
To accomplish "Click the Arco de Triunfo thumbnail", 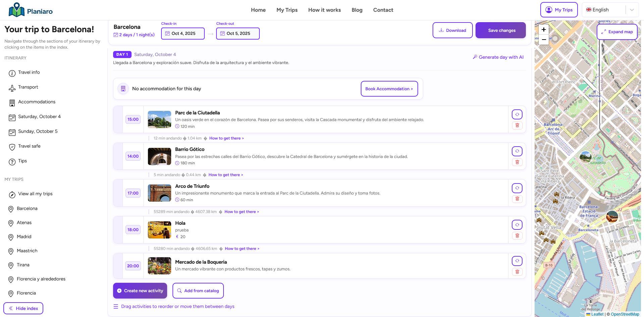I will pos(159,193).
